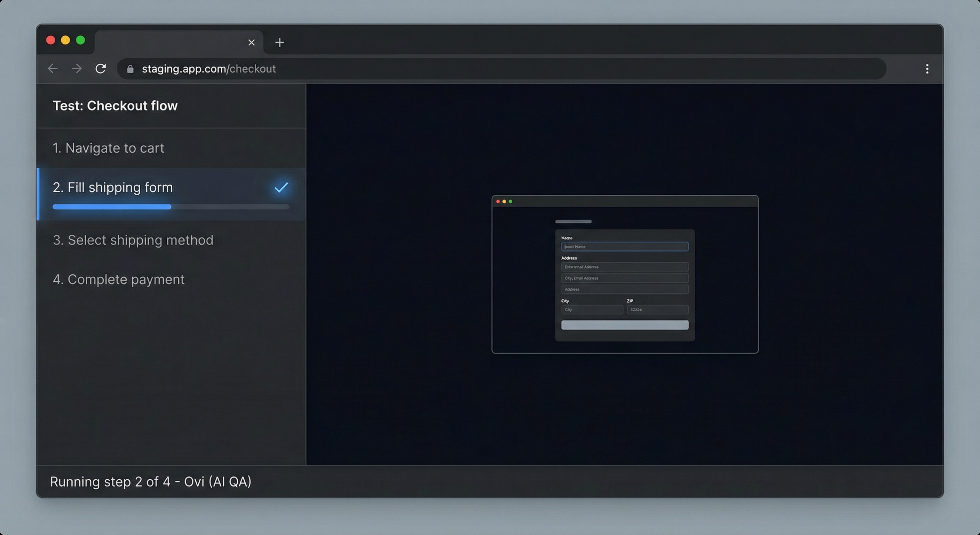Screen dimensions: 980x535
Task: Reload the checkout page
Action: [x=101, y=69]
